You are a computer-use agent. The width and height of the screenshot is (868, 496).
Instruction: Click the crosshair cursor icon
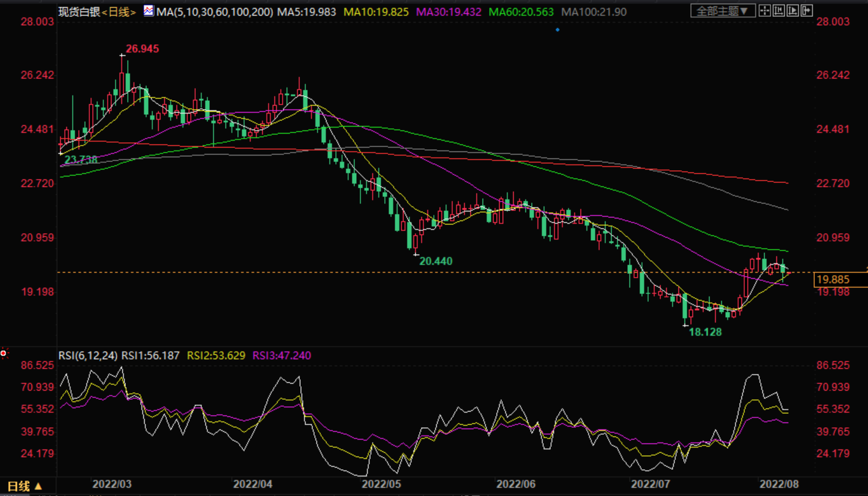pyautogui.click(x=765, y=11)
